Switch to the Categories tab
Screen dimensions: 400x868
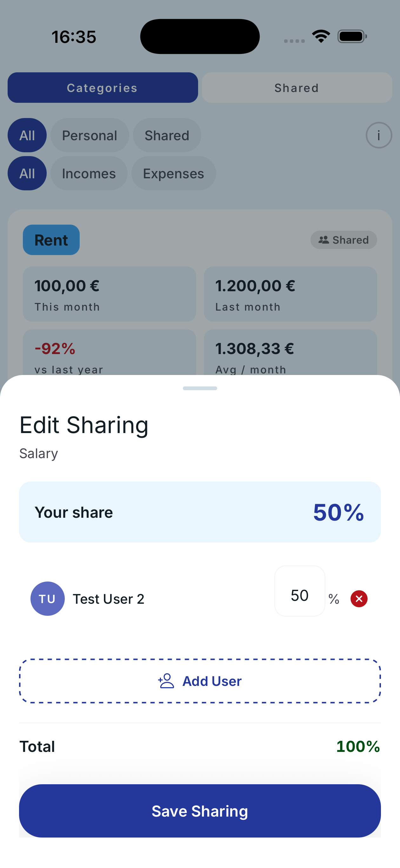pyautogui.click(x=103, y=88)
